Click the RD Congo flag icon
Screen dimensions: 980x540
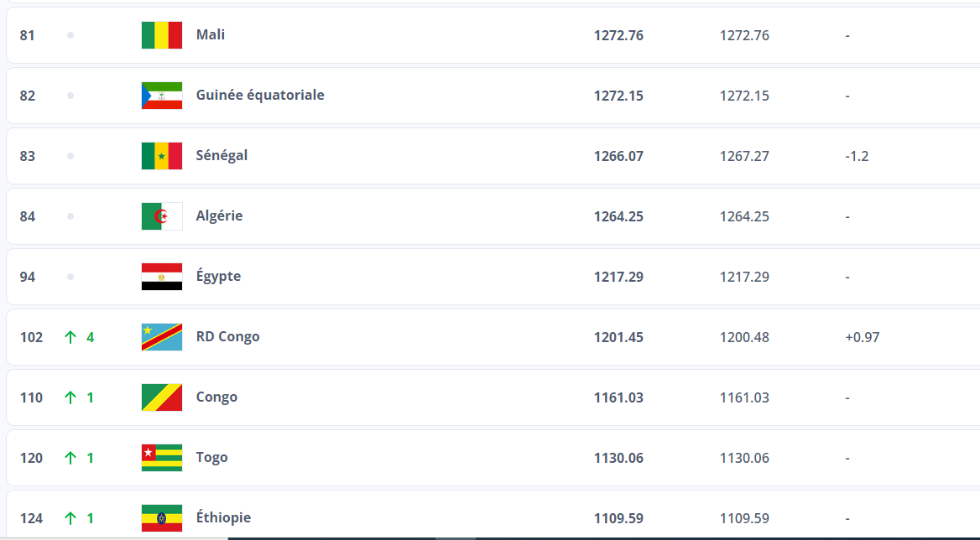[162, 337]
